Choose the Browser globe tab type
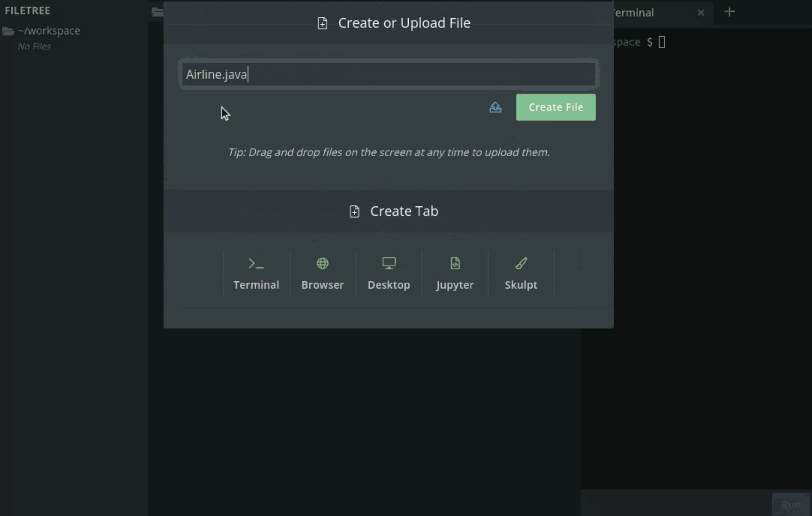Screen dimensions: 812x516 322,273
